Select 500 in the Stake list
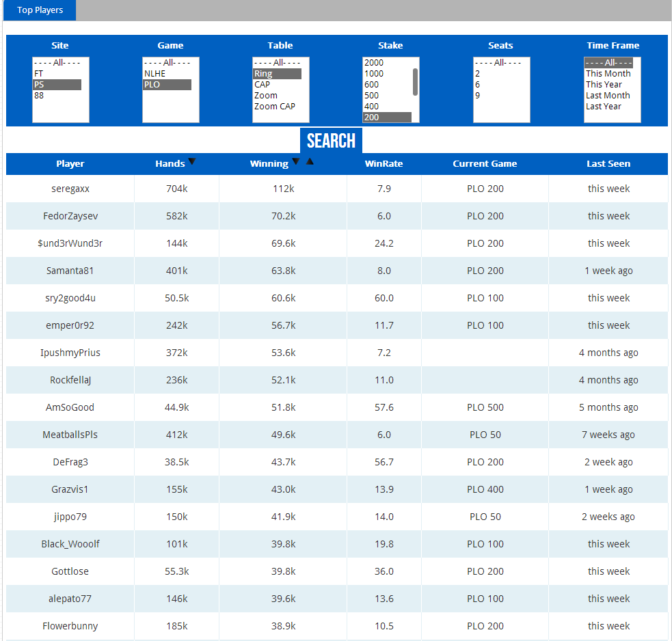 pos(388,96)
